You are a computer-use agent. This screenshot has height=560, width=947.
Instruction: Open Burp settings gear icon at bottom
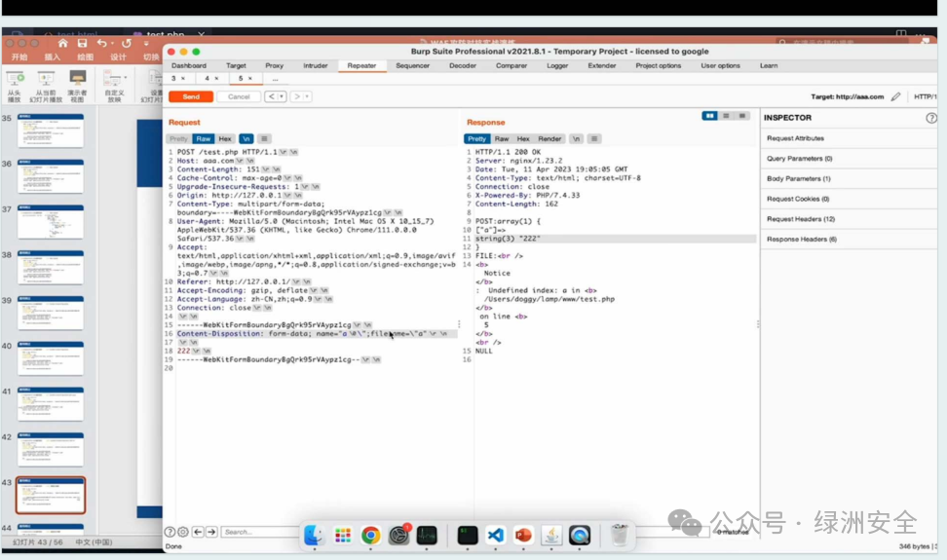point(183,532)
